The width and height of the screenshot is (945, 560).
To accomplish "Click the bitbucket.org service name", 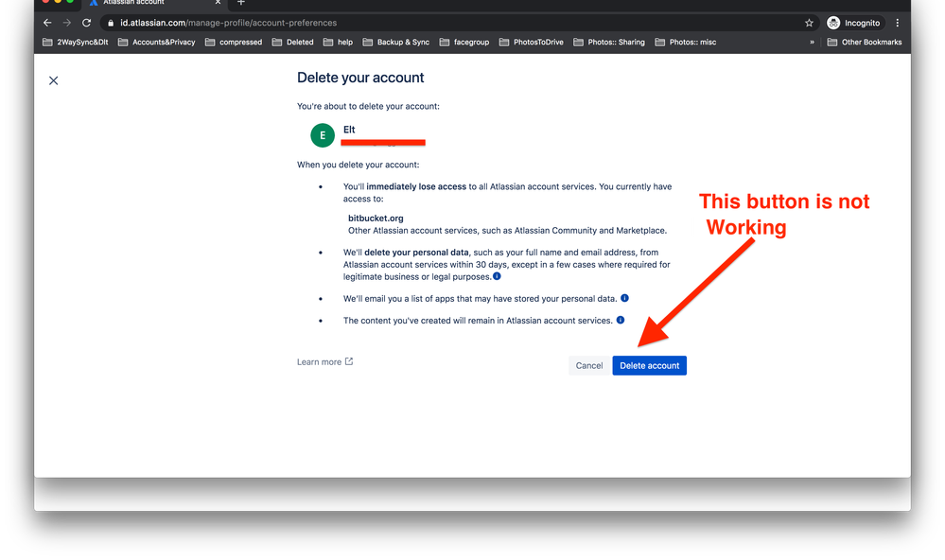I will (x=376, y=219).
